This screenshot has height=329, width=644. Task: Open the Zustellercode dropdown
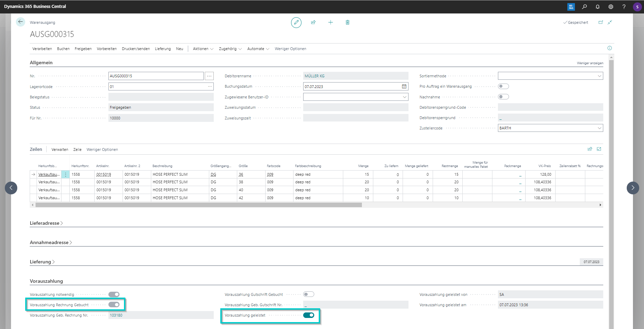click(599, 128)
